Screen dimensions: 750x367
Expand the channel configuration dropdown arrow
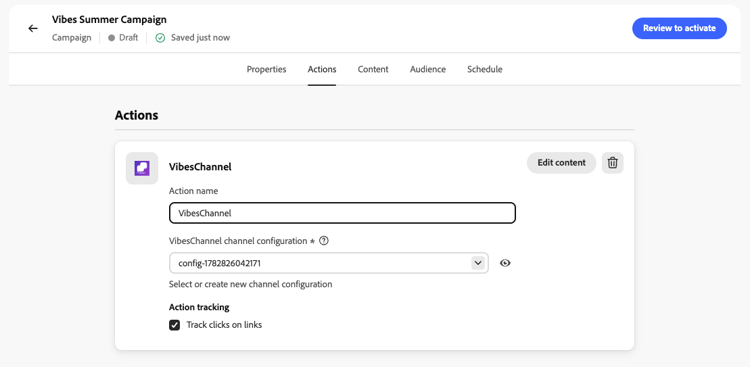(x=477, y=263)
